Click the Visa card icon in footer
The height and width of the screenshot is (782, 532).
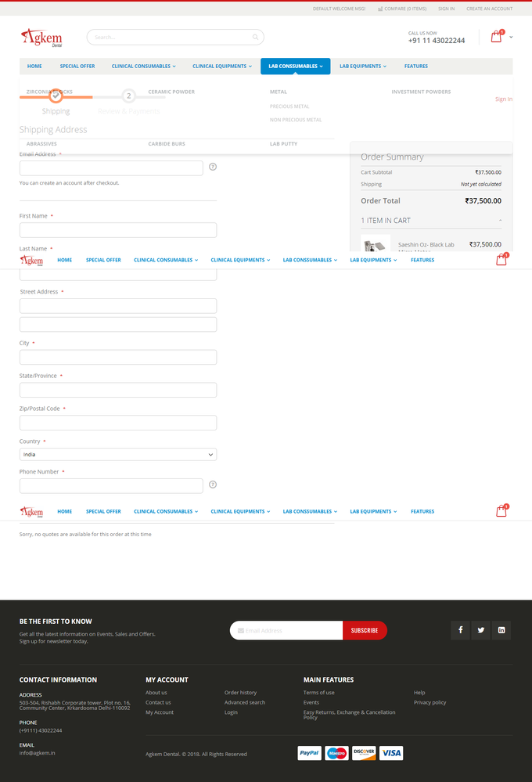(x=391, y=753)
